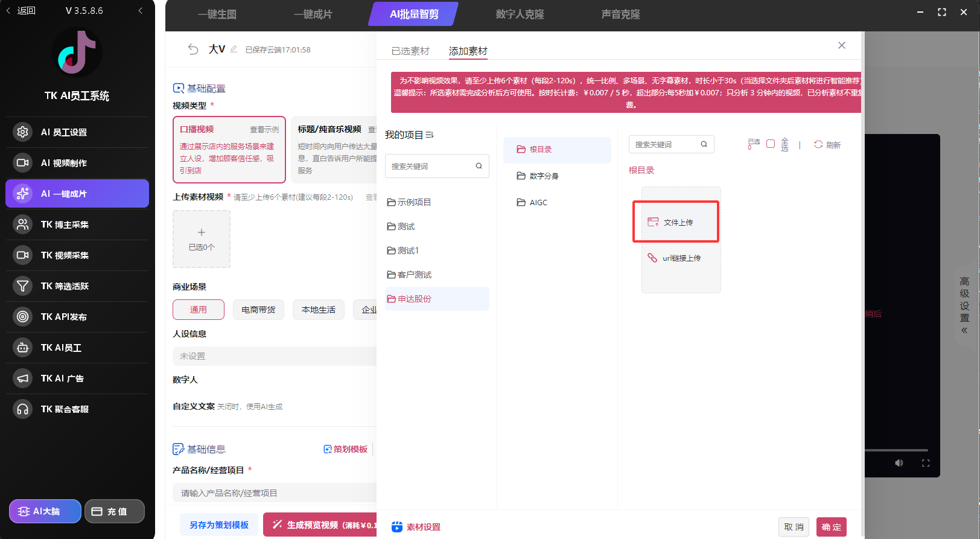Switch to 声音克隆 tab
Viewport: 980px width, 539px height.
tap(621, 14)
